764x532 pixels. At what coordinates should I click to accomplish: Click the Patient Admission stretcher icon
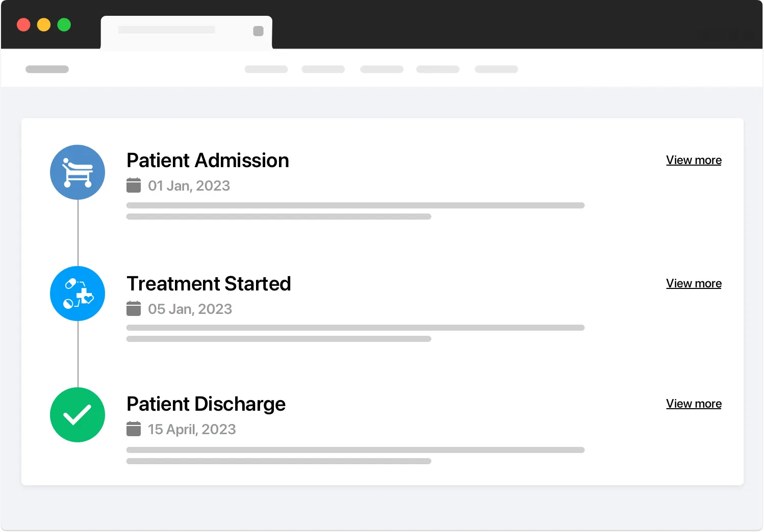pyautogui.click(x=78, y=172)
